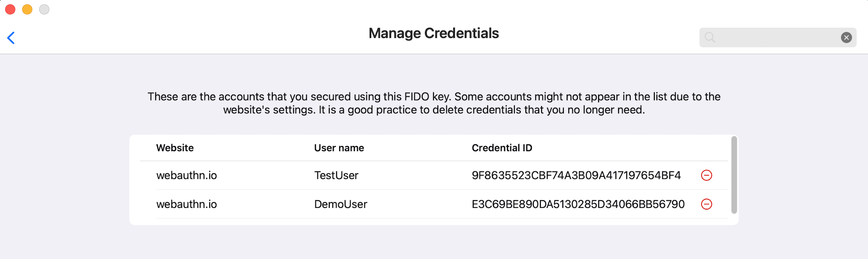Screen dimensions: 868x259
Task: Click credential ID starting with E3C69BE89
Action: pos(578,204)
